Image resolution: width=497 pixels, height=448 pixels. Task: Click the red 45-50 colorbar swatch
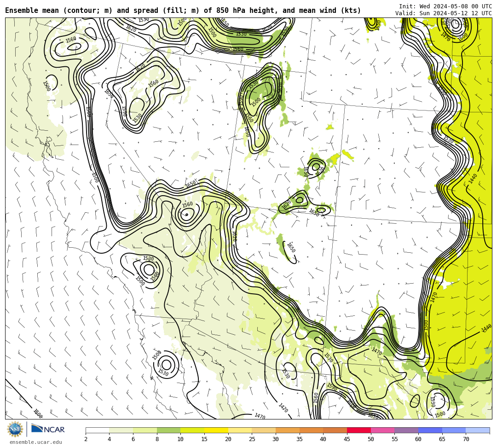click(x=359, y=430)
